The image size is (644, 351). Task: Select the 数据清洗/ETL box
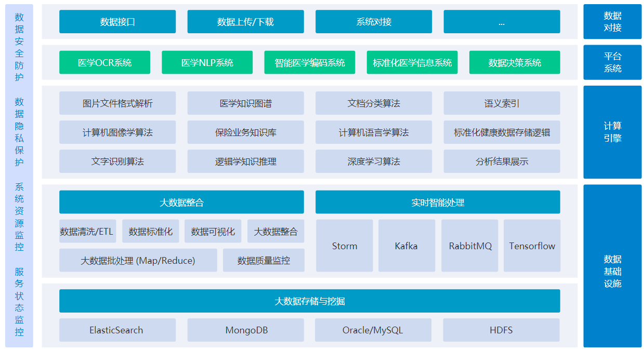[87, 231]
